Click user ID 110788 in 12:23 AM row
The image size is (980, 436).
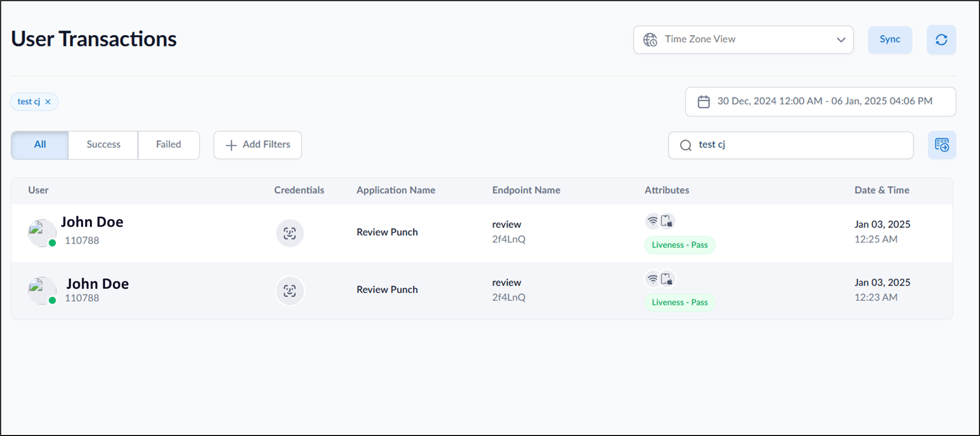tap(82, 298)
